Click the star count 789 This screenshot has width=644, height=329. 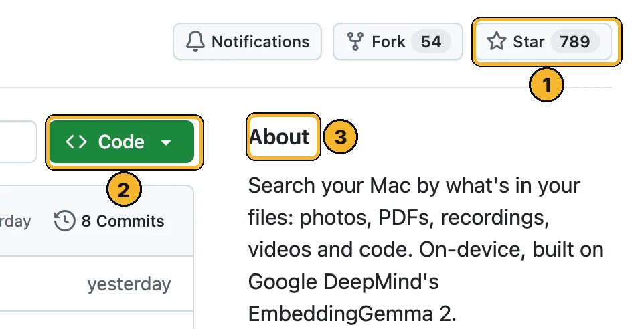click(x=574, y=41)
